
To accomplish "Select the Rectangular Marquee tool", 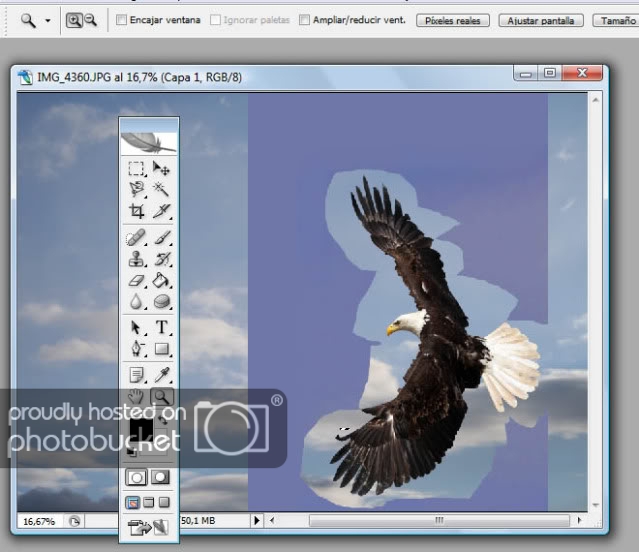I will pos(137,169).
